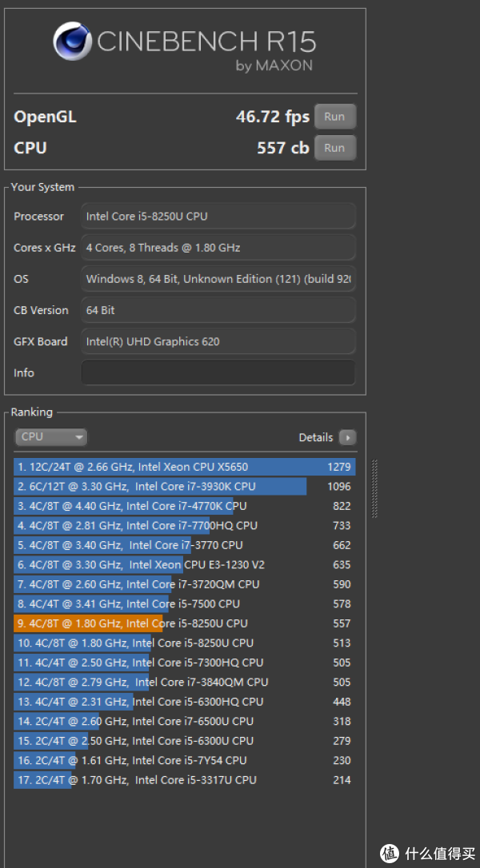Select ranking row 10 i5-8250U score 513
The height and width of the screenshot is (868, 480).
(x=185, y=643)
